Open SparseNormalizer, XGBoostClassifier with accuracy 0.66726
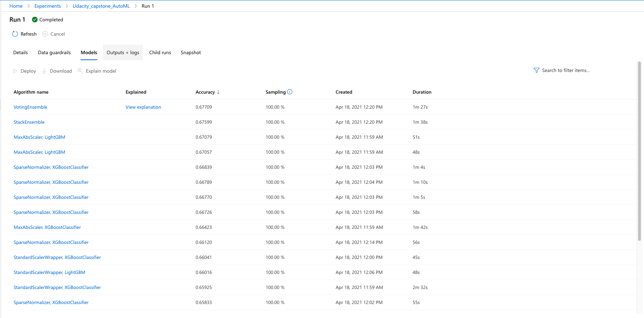The width and height of the screenshot is (644, 318). coord(51,212)
